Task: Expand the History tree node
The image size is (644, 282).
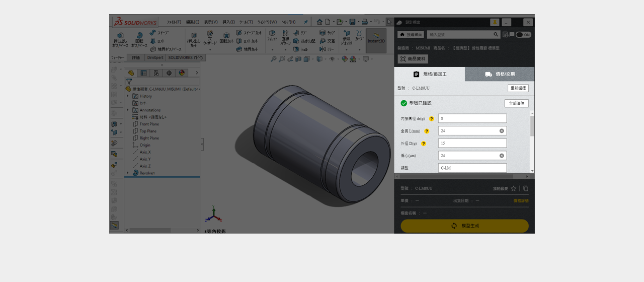Action: tap(128, 96)
